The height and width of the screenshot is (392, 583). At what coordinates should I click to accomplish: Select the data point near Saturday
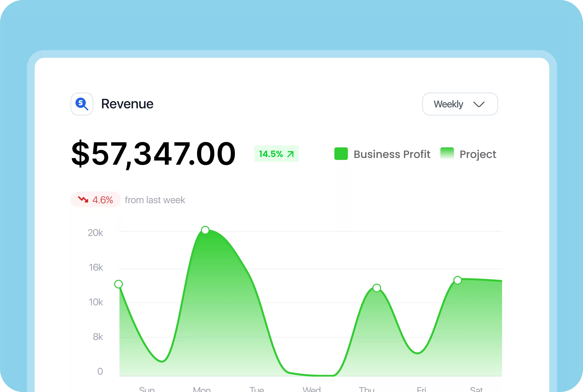coord(457,280)
